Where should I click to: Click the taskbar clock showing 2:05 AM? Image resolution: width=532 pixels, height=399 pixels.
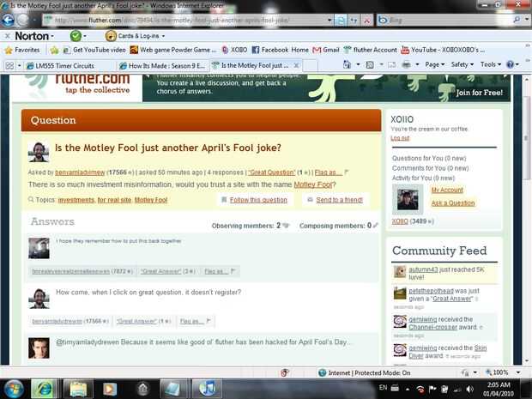[x=499, y=389]
